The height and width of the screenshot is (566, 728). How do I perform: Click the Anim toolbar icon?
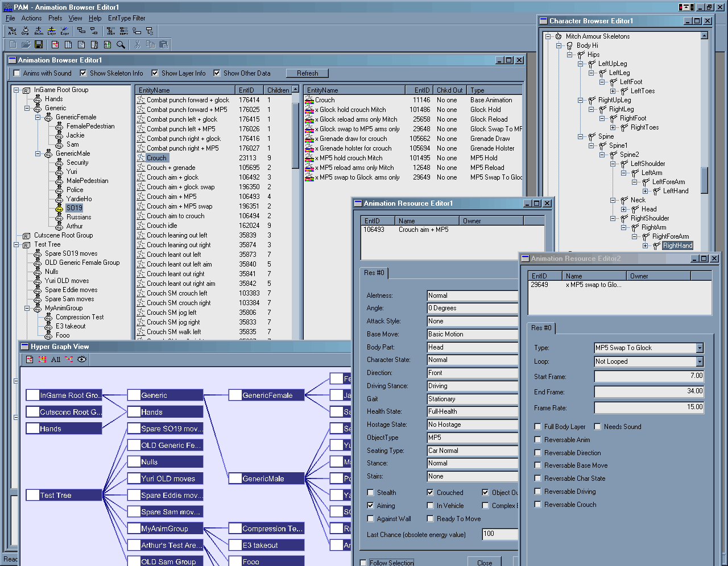click(x=38, y=31)
